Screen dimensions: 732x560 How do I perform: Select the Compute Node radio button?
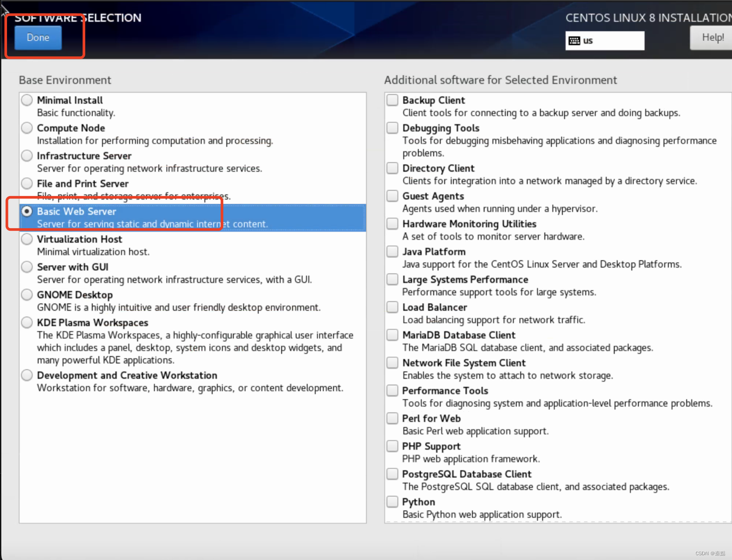(27, 128)
